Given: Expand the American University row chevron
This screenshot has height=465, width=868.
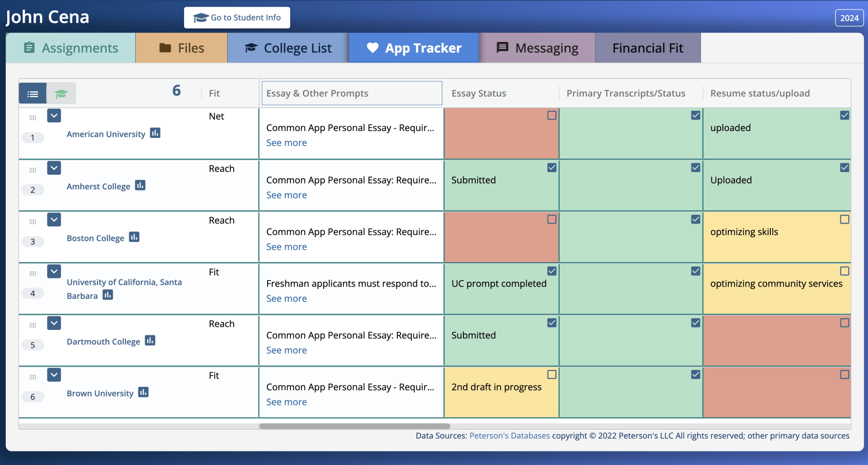Looking at the screenshot, I should (54, 116).
